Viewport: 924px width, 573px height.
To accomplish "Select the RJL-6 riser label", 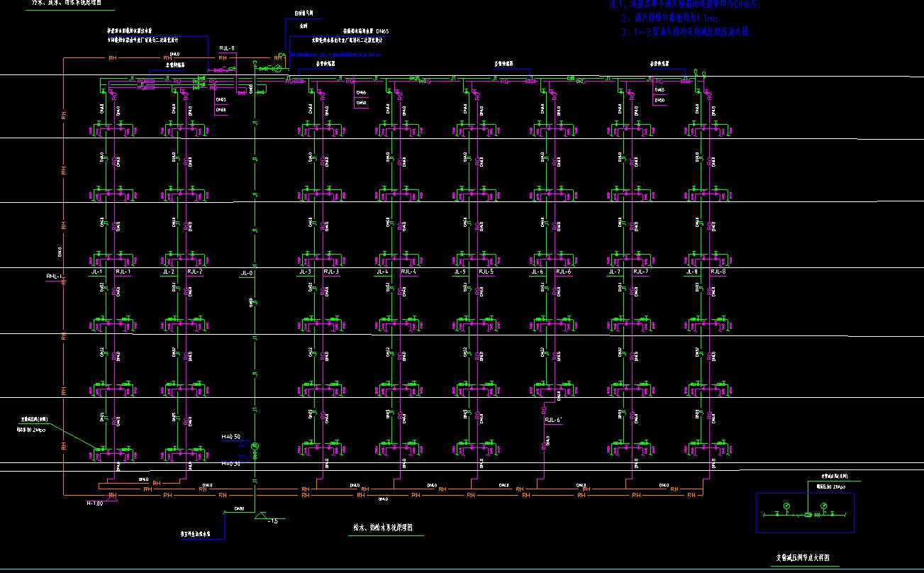I will point(563,272).
